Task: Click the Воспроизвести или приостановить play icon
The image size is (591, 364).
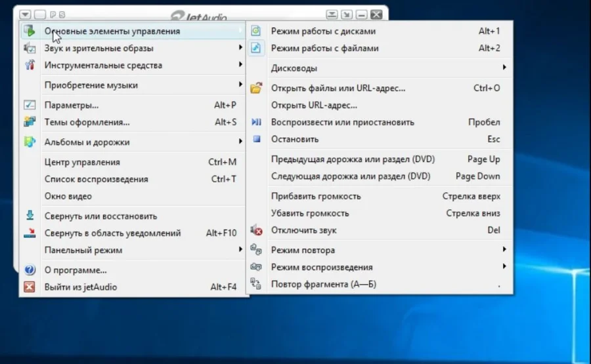Action: pos(256,121)
